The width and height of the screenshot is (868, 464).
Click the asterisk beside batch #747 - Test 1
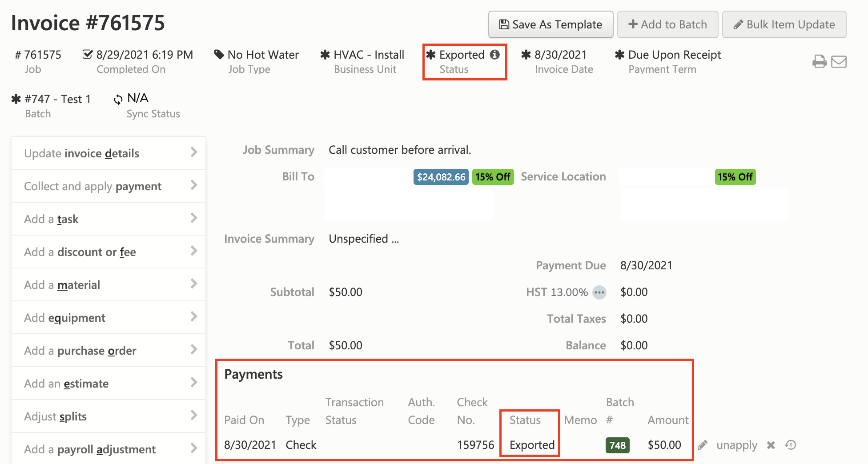[x=16, y=99]
